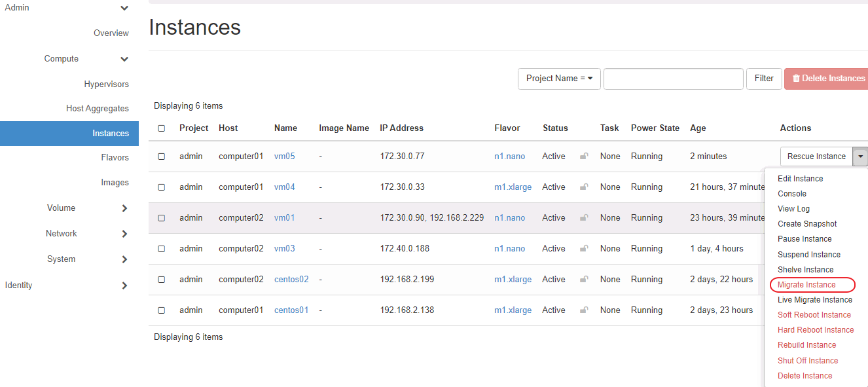Click the lock icon in vm01 row
This screenshot has width=868, height=387.
click(x=583, y=218)
